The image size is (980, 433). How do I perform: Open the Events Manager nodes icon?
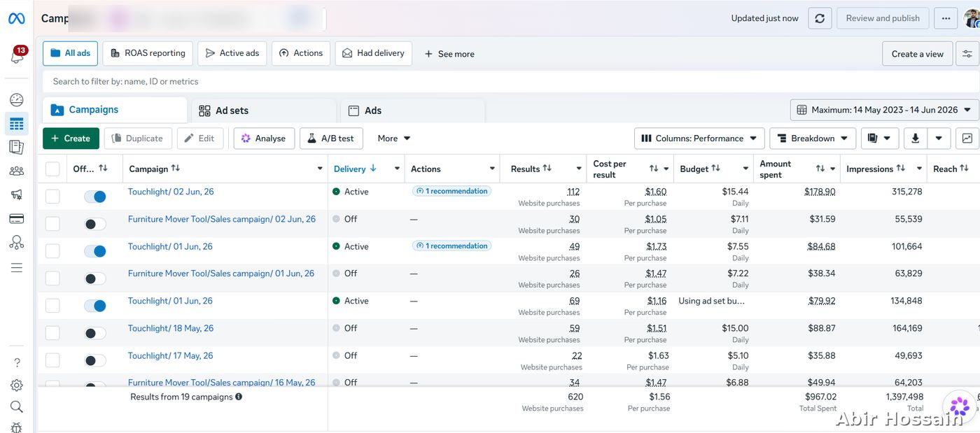[x=17, y=242]
